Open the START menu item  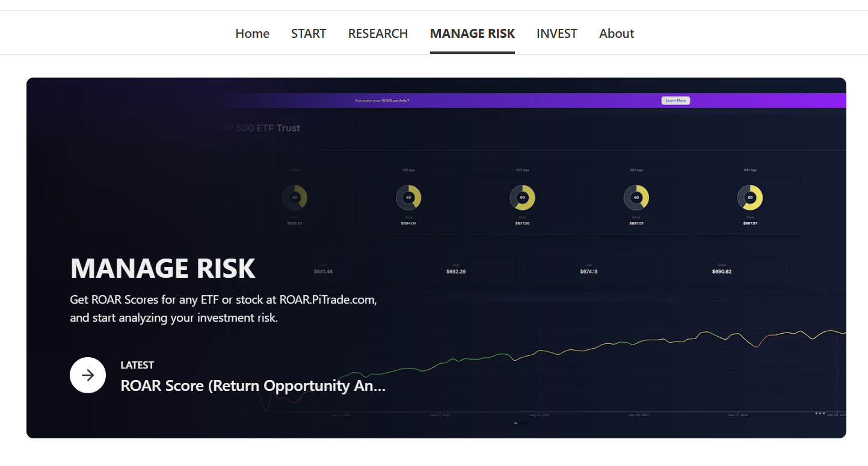point(309,34)
